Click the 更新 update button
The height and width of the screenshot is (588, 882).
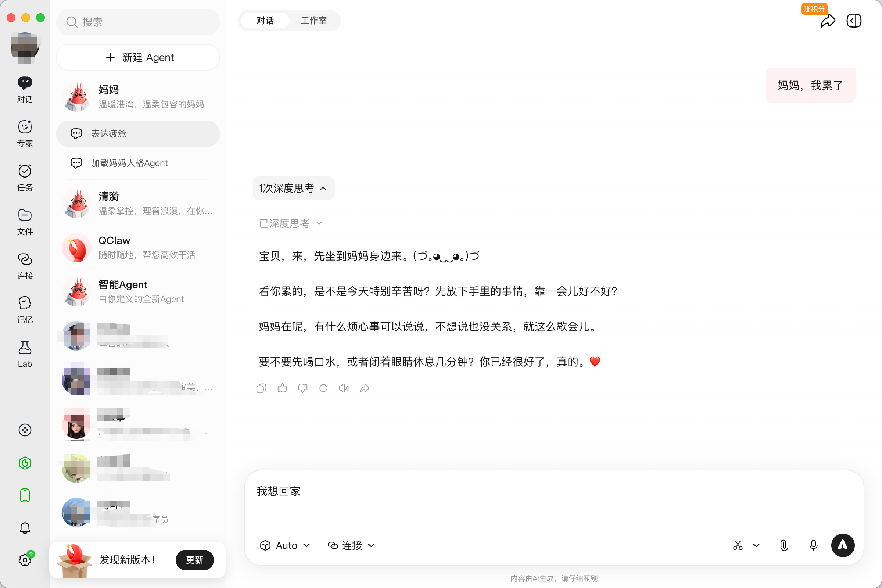[195, 560]
